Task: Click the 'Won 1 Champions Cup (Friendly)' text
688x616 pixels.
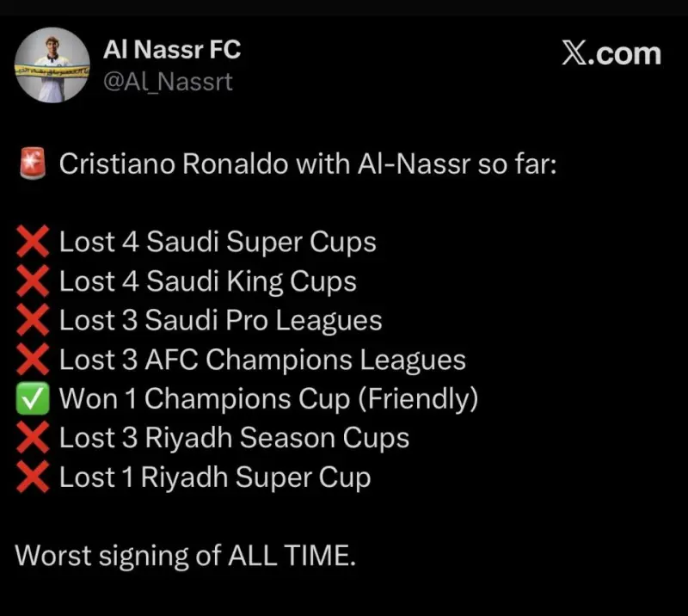Action: click(x=268, y=399)
